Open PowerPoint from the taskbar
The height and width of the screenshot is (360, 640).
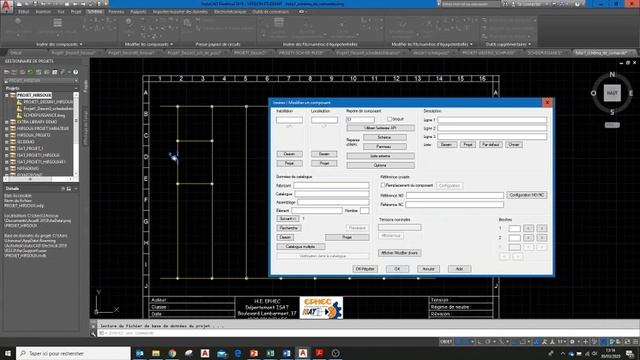pos(254,353)
